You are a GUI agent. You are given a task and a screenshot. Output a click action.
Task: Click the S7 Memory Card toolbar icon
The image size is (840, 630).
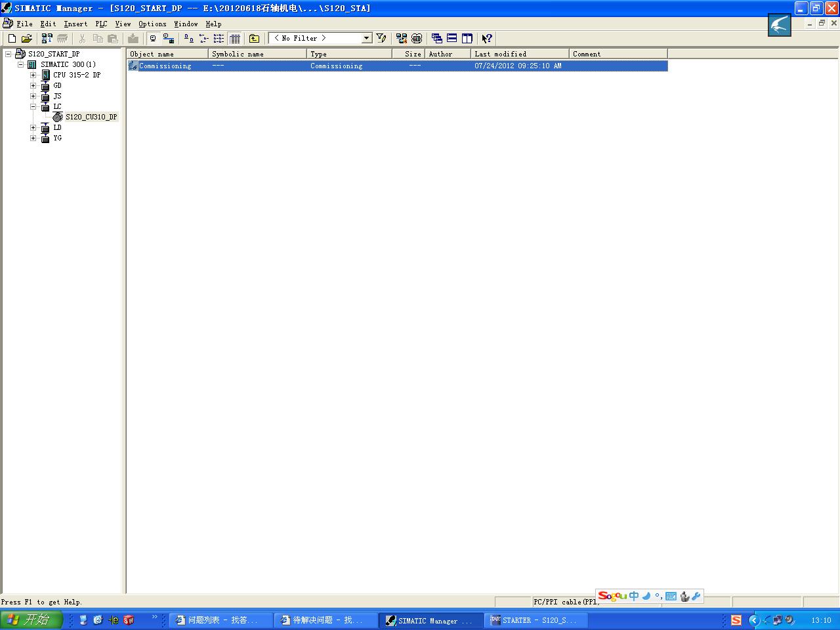62,39
